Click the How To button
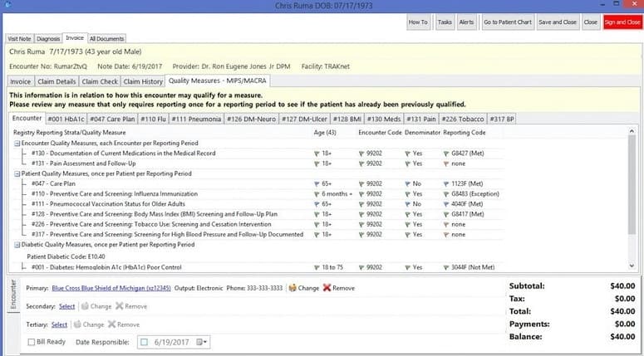 [x=418, y=22]
